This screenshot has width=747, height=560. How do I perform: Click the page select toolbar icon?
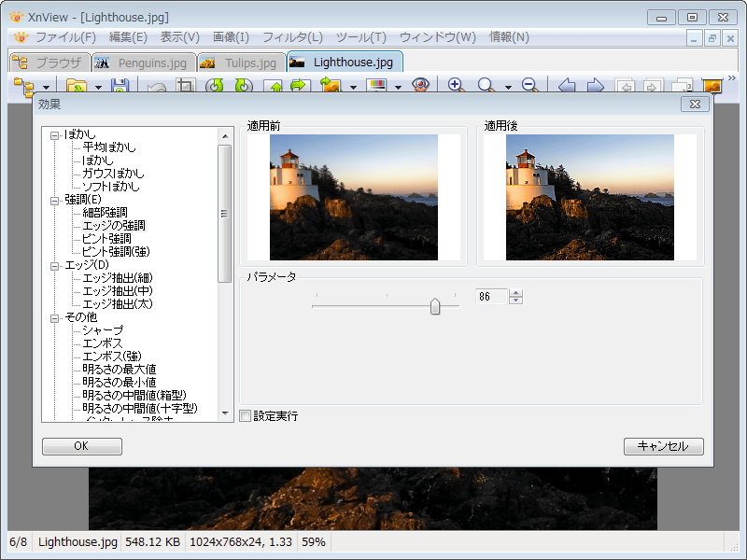click(683, 86)
